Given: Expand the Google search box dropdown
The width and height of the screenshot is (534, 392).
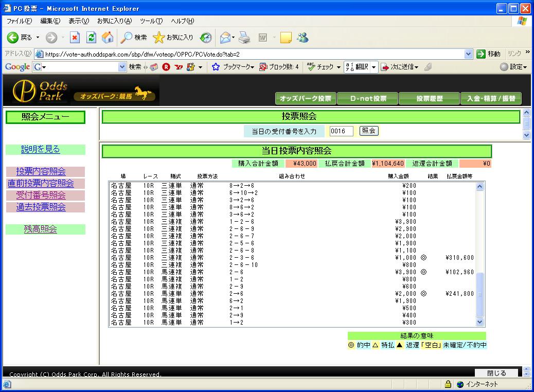Looking at the screenshot, I should point(122,67).
